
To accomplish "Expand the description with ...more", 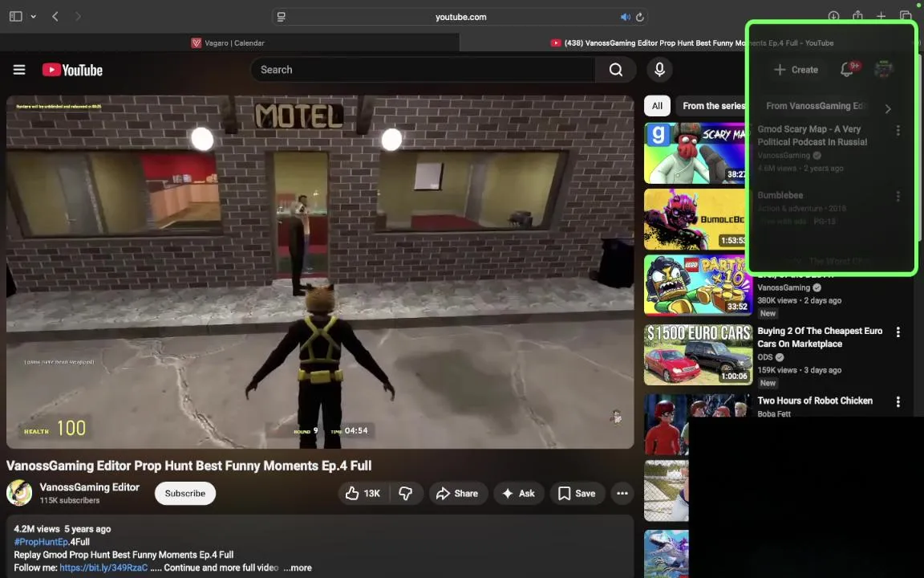I will [x=298, y=568].
